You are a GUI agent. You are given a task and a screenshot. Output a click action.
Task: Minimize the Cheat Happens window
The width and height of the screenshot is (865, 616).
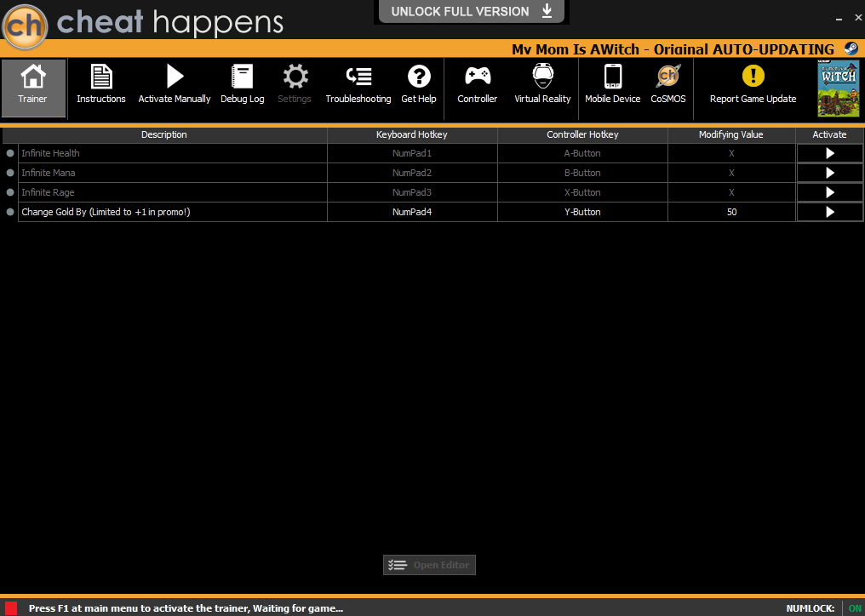(839, 19)
